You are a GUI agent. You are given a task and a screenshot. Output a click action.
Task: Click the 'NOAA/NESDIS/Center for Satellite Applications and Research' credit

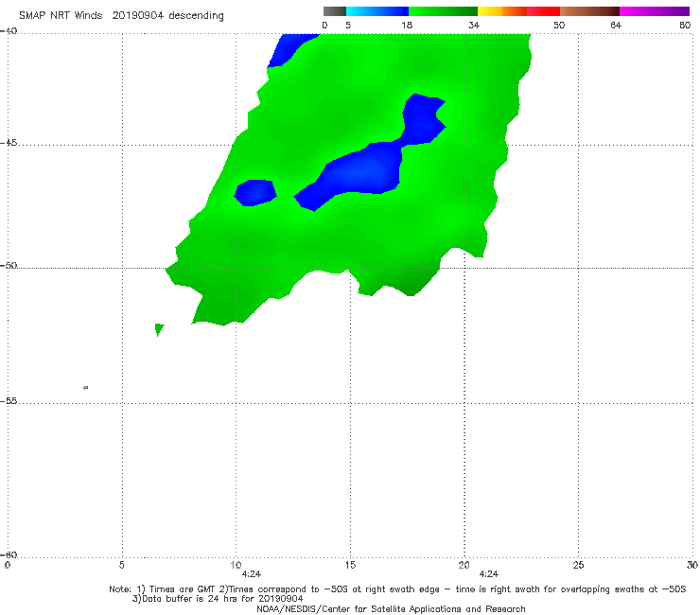pos(391,609)
